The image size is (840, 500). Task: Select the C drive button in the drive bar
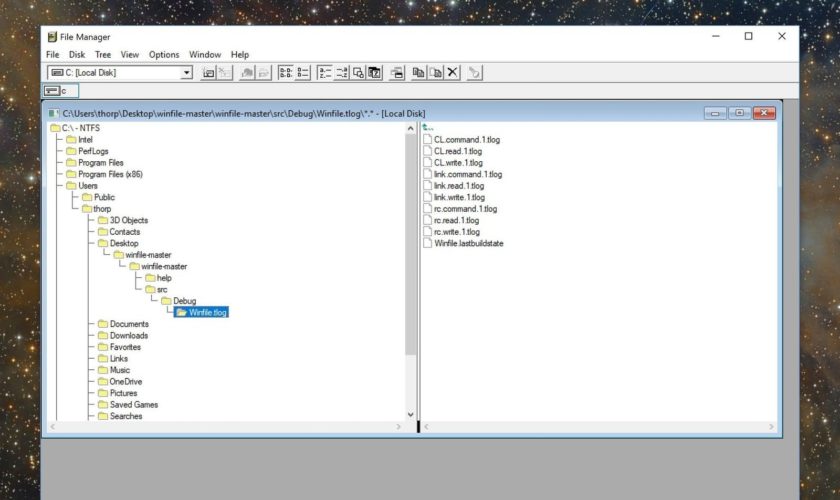coord(56,91)
